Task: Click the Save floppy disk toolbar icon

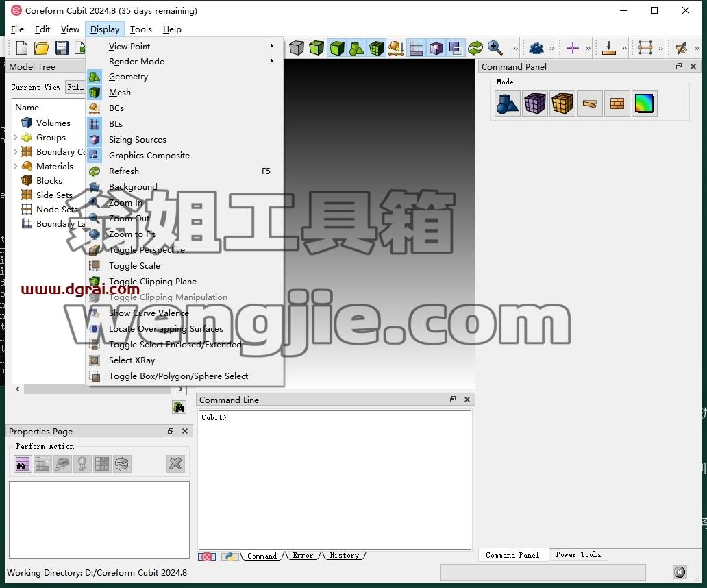Action: coord(61,48)
